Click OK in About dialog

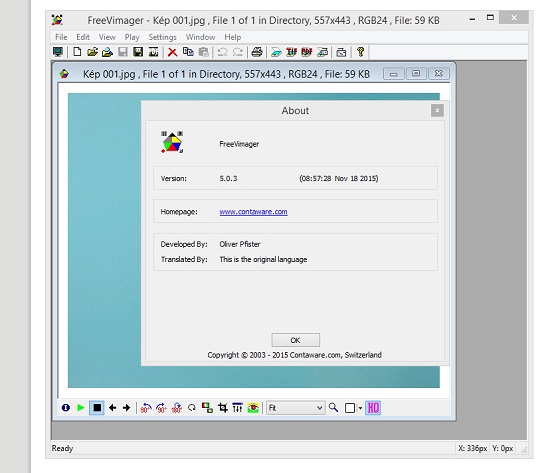tap(295, 340)
